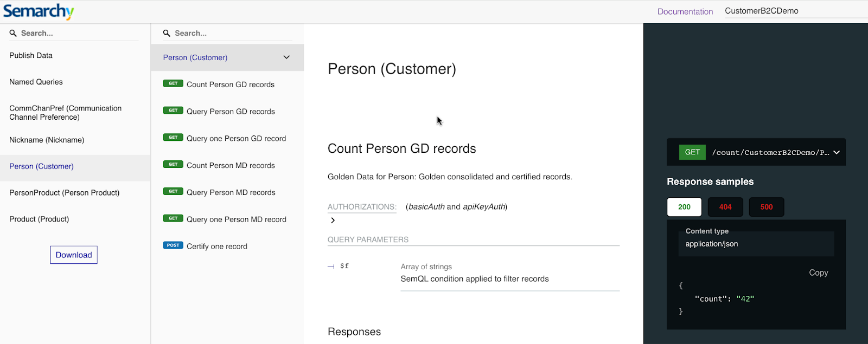
Task: Open Product (Product) in the sidebar
Action: point(39,219)
